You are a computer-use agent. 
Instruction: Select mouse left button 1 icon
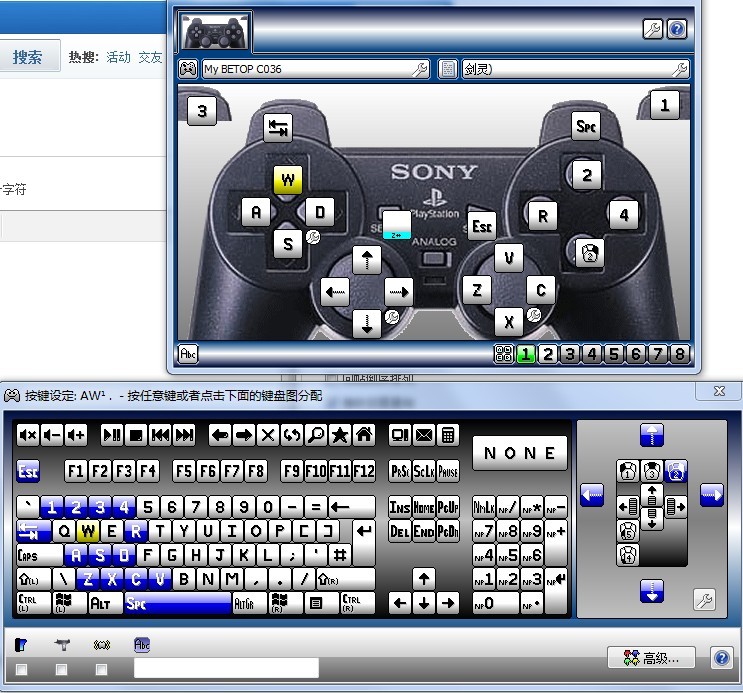point(628,471)
